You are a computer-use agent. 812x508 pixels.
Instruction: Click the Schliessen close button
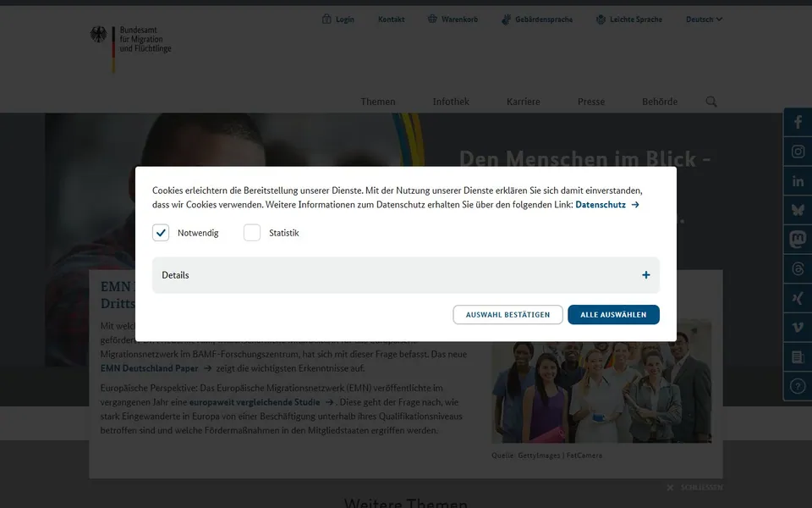[x=694, y=488]
